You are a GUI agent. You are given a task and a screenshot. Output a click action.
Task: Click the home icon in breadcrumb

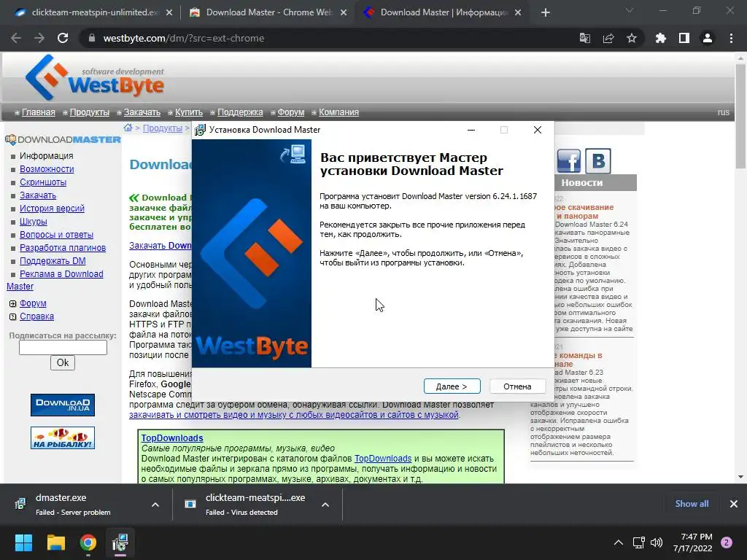point(128,128)
